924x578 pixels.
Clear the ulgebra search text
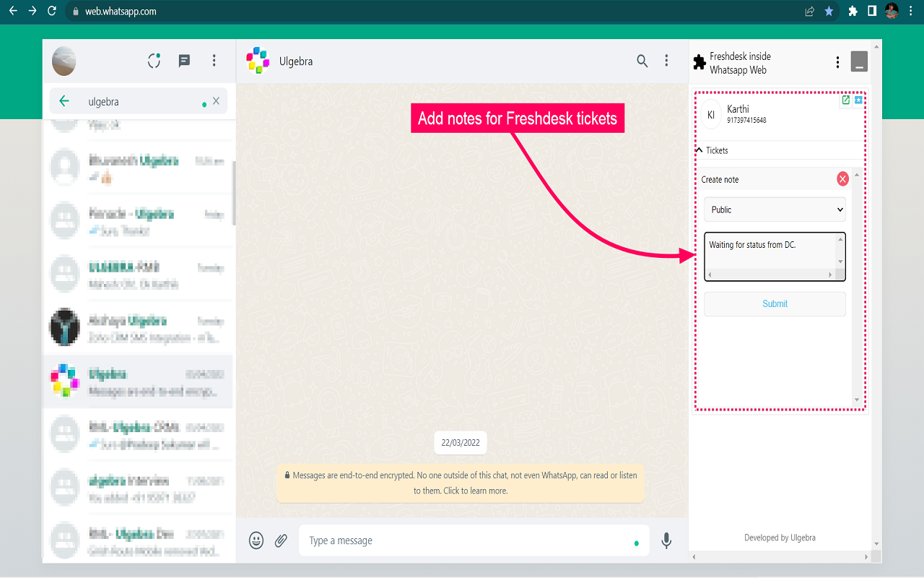point(216,101)
